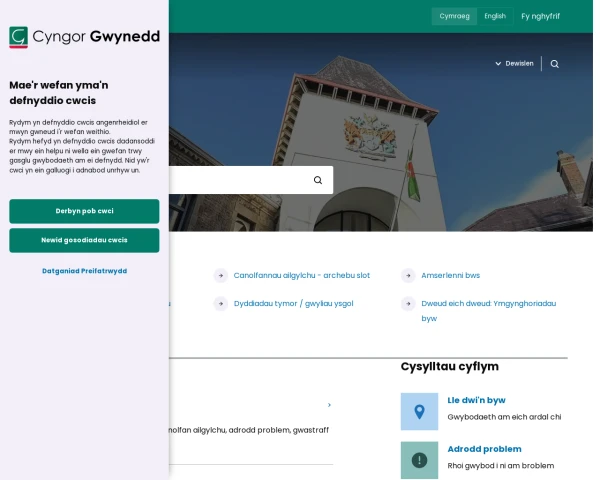Image resolution: width=600 pixels, height=480 pixels.
Task: Open Dweud eich dweud: Ymgynghoriadau byw
Action: coord(489,311)
